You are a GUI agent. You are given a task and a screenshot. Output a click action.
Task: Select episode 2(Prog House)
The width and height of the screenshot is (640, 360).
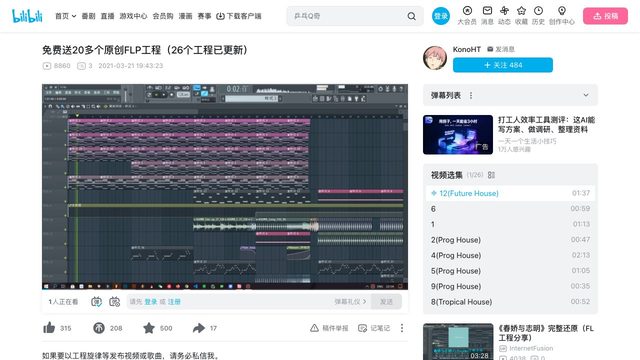point(510,240)
